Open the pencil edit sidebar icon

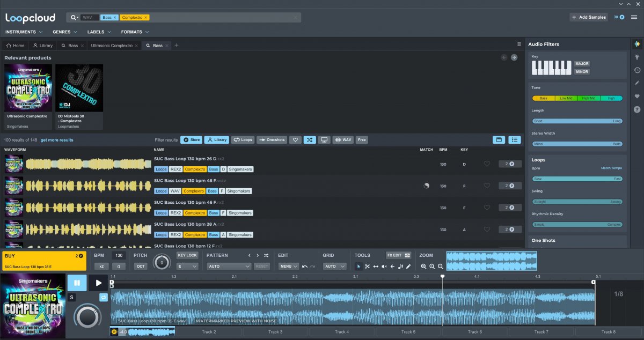pos(637,83)
